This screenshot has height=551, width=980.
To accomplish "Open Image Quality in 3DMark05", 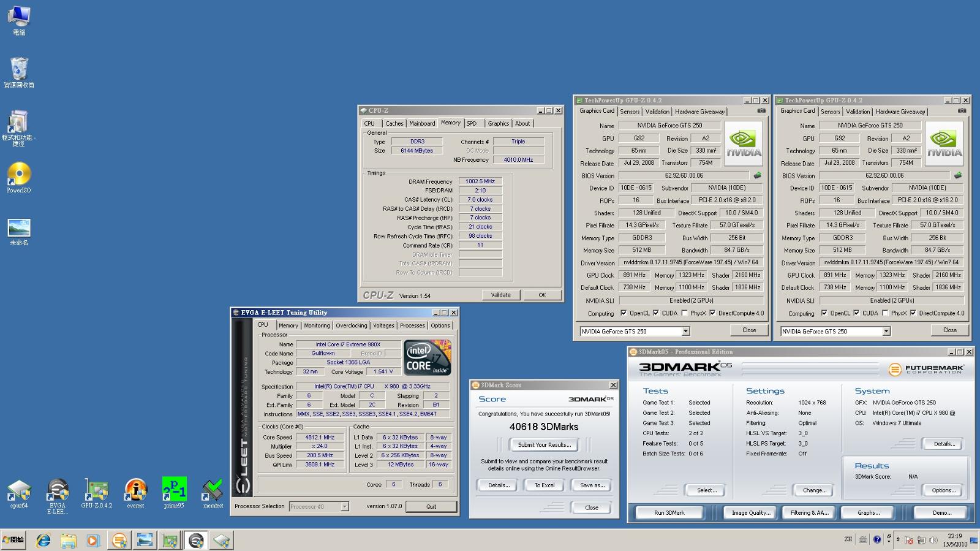I will (750, 513).
